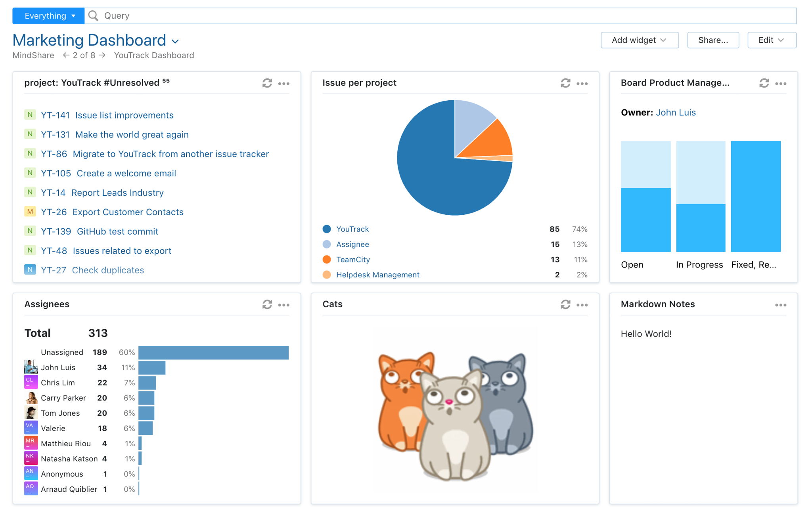Open issue YT-131 Make the world great again

[115, 135]
